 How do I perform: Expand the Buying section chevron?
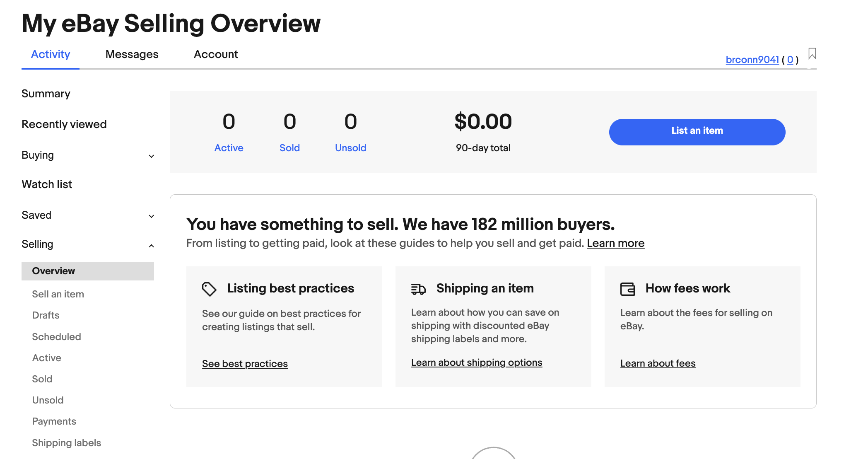152,156
